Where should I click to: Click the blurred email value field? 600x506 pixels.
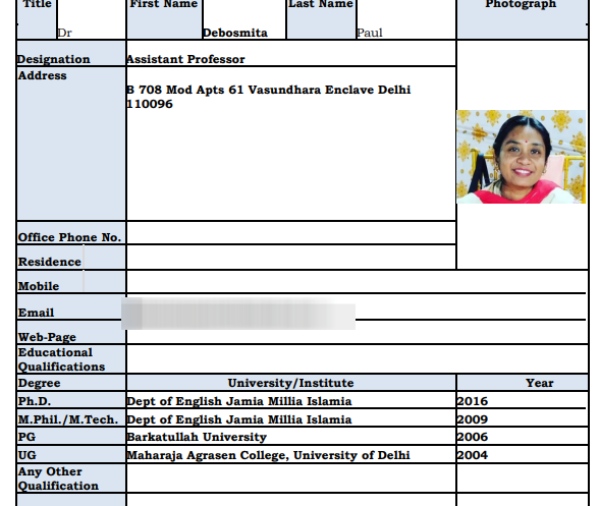coord(238,314)
